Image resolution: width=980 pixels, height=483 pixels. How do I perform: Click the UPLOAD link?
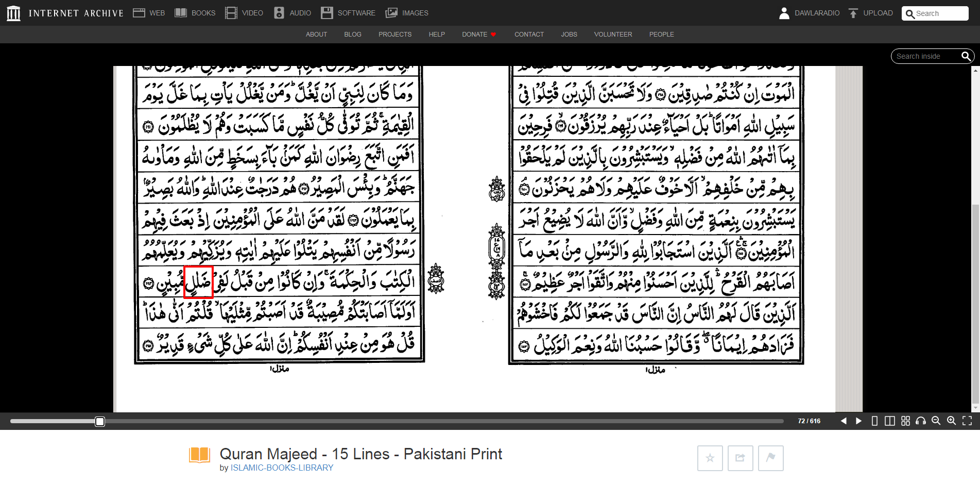[878, 13]
